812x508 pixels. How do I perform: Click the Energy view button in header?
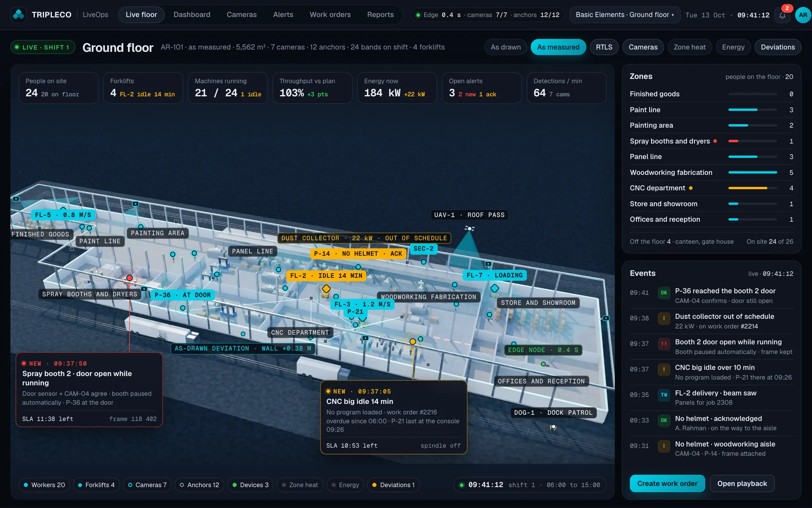coord(733,47)
